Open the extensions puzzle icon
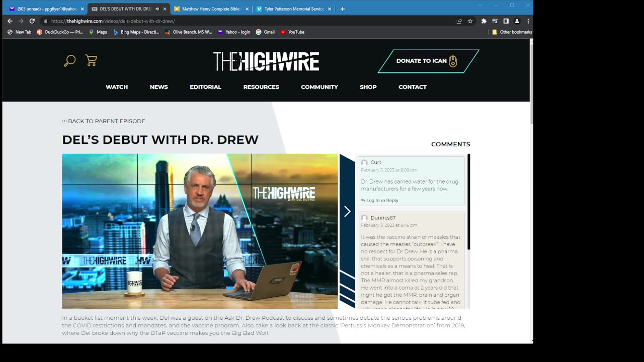Image resolution: width=644 pixels, height=362 pixels. pos(484,21)
